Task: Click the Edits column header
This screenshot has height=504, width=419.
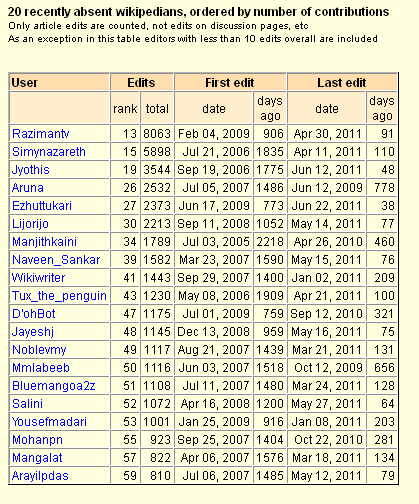Action: tap(142, 82)
